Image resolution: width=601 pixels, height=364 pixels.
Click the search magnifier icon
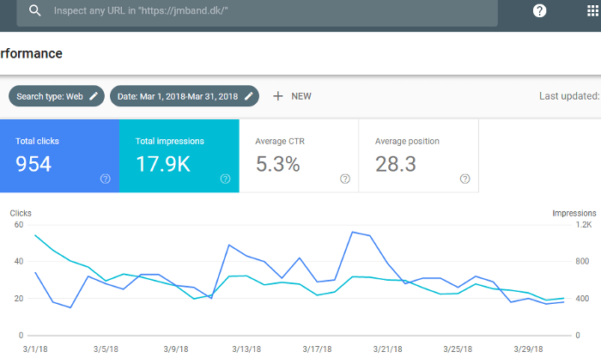(x=35, y=10)
